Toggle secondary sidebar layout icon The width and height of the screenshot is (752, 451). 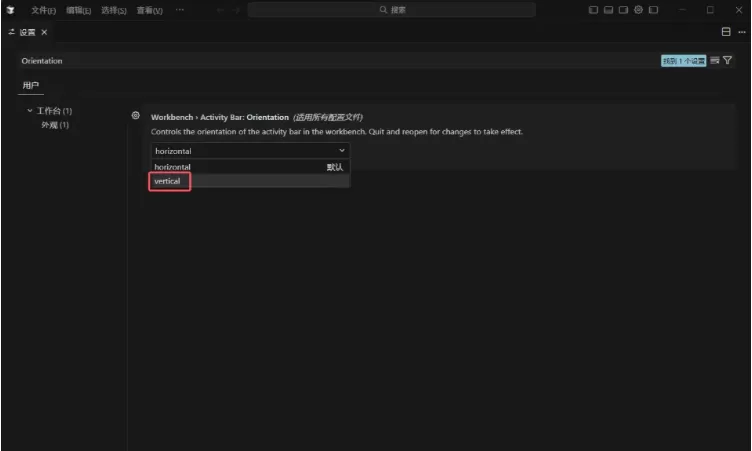[x=623, y=10]
